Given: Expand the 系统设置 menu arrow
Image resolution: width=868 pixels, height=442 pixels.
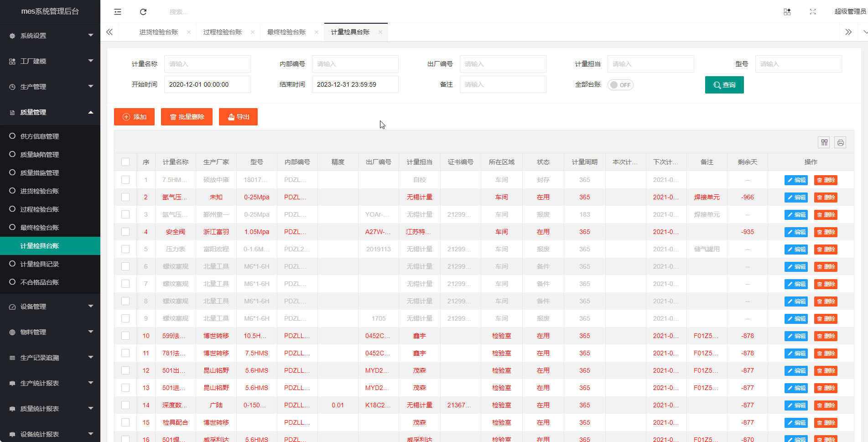Looking at the screenshot, I should point(91,35).
